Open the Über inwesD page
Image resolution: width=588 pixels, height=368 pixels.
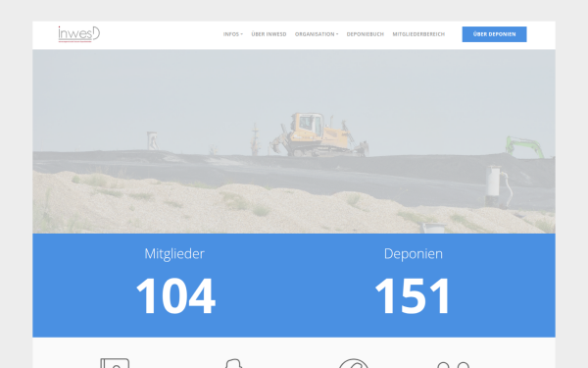point(269,34)
